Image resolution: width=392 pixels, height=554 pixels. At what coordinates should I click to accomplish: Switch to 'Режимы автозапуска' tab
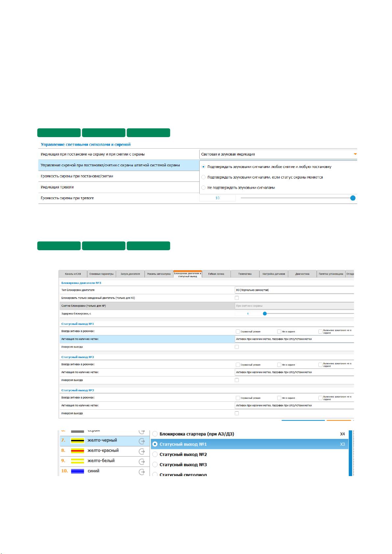pos(159,274)
